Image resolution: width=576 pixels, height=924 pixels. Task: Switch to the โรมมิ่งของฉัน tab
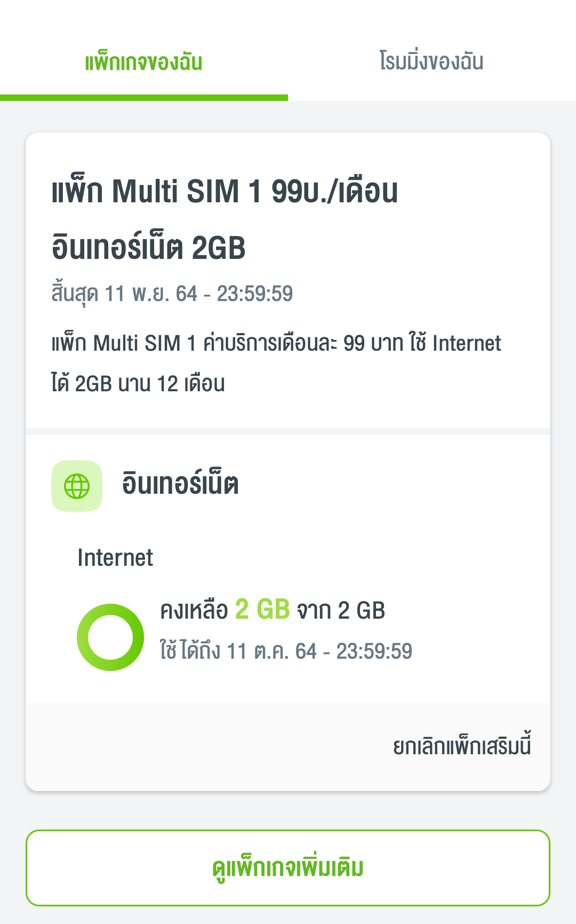[x=431, y=61]
